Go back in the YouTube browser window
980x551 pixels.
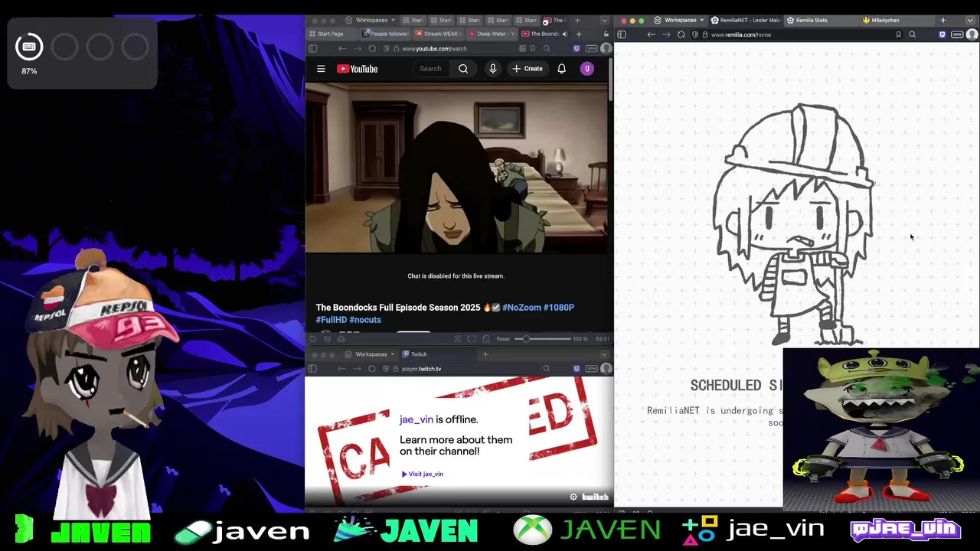[x=342, y=48]
